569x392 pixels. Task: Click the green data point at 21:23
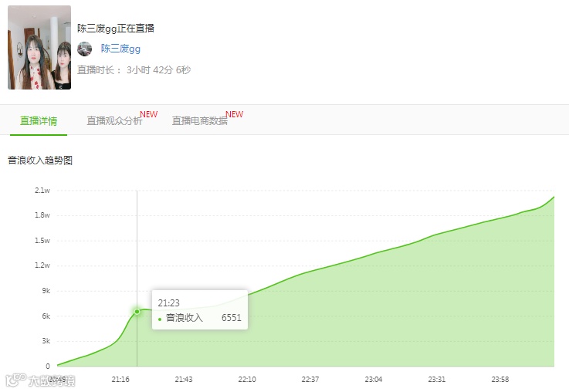click(137, 312)
